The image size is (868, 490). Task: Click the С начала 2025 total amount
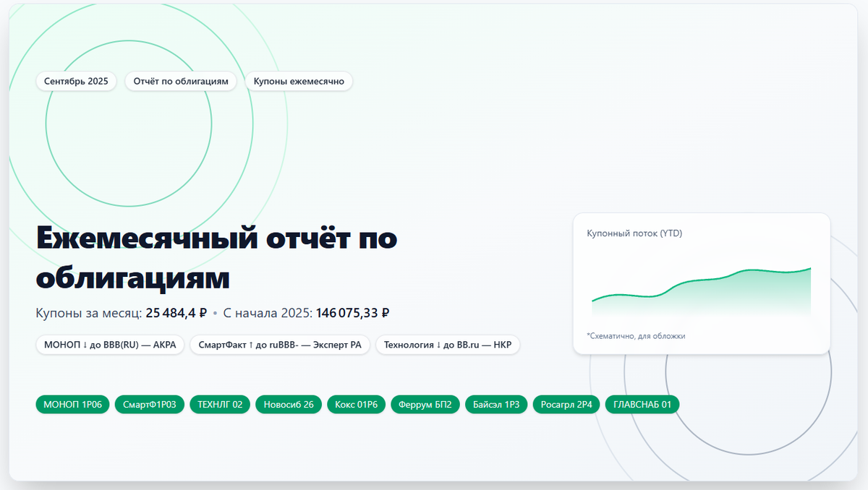point(354,312)
